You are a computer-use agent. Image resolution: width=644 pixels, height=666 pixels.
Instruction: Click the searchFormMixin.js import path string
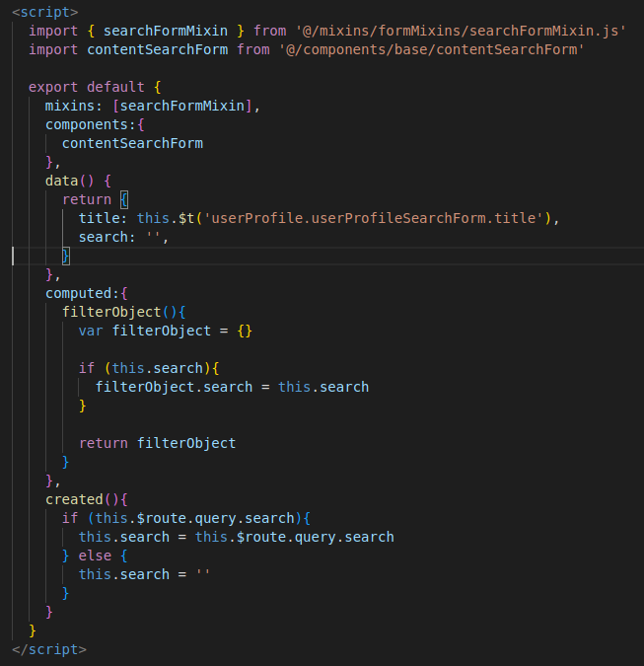tap(461, 31)
